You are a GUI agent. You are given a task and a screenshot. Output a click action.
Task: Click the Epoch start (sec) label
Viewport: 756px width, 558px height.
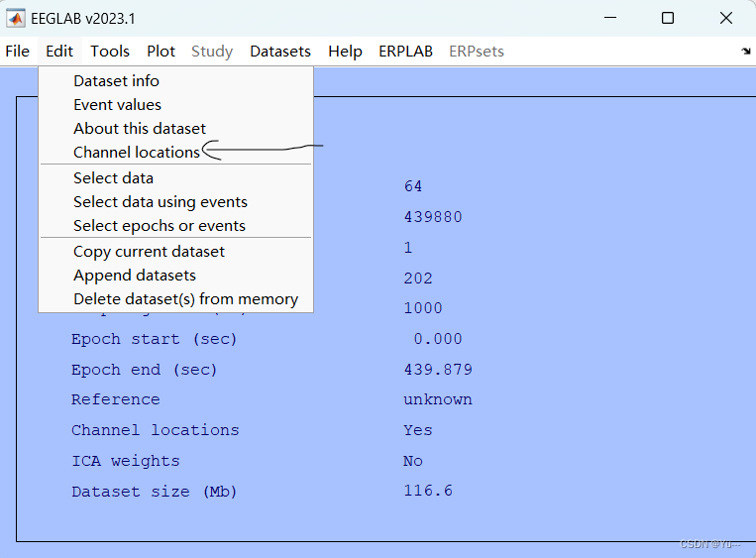[x=155, y=339]
